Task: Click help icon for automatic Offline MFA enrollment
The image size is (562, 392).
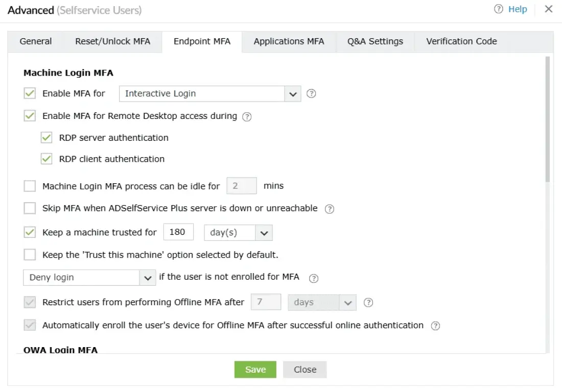Action: [x=435, y=326]
